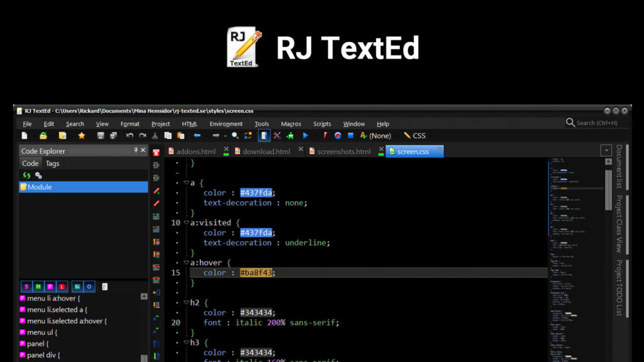Screen dimensions: 644x362
Task: Toggle the purple S filter button
Action: [26, 287]
